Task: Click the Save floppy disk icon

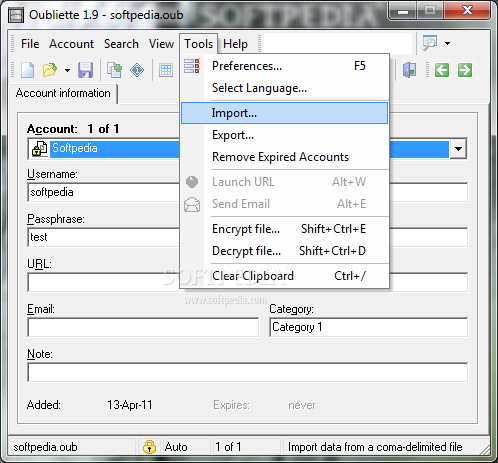Action: (85, 70)
